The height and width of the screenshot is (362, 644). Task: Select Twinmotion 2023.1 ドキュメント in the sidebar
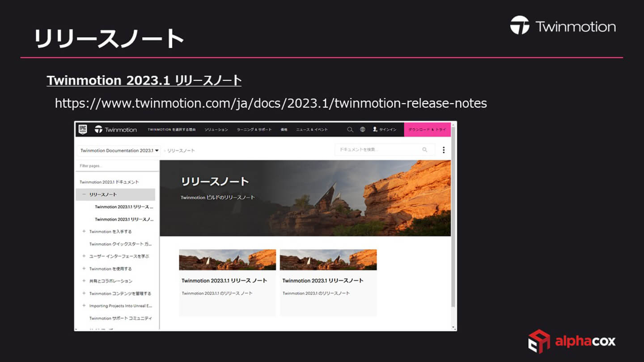109,182
